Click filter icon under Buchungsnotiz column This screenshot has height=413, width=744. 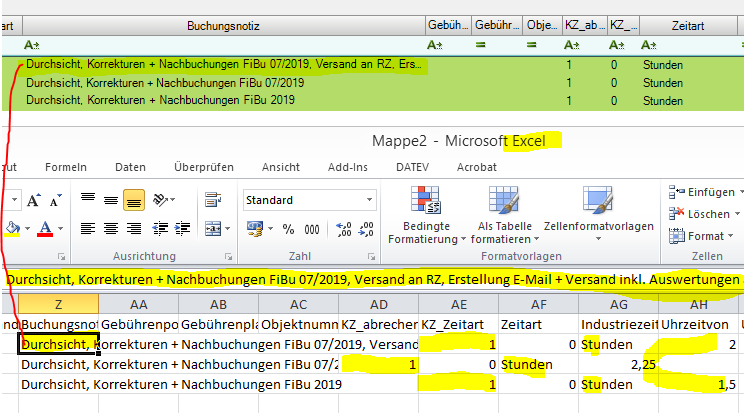click(31, 45)
